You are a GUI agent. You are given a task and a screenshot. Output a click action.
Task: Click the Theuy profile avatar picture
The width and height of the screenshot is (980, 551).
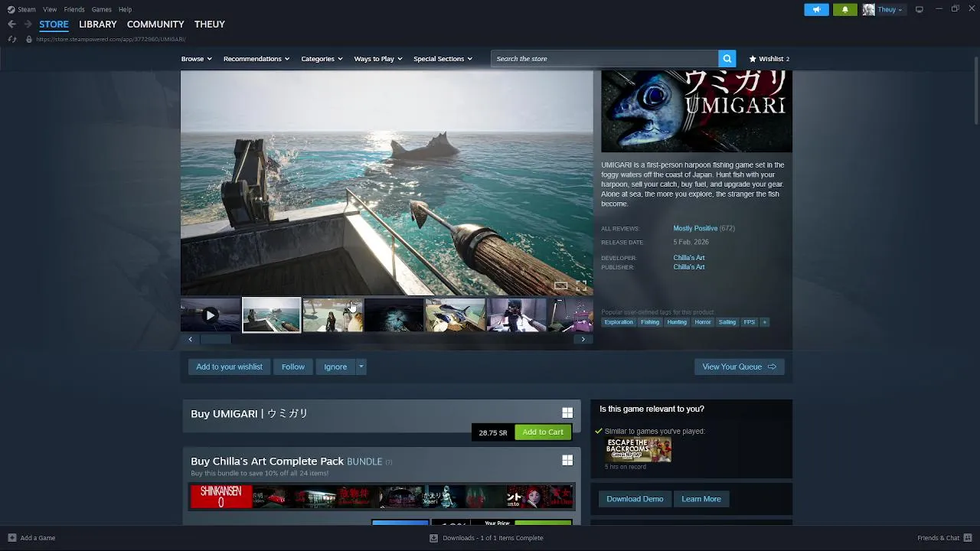point(868,9)
